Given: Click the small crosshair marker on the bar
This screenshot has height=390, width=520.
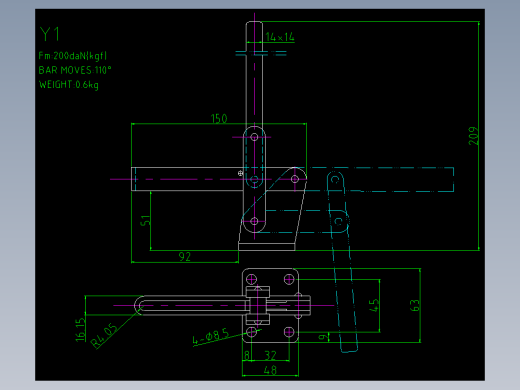Looking at the screenshot, I should tap(240, 173).
